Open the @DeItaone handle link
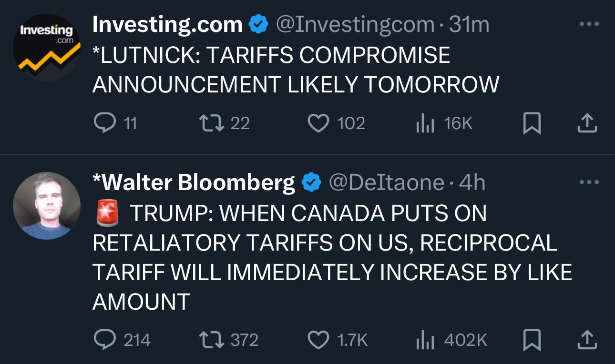The height and width of the screenshot is (364, 615). point(386,182)
